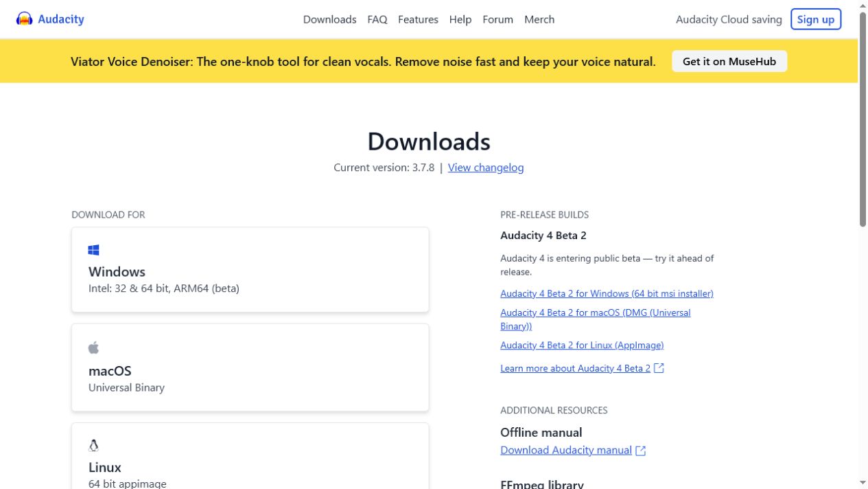
Task: Select the Linux 64 bit appimage card
Action: (x=250, y=456)
